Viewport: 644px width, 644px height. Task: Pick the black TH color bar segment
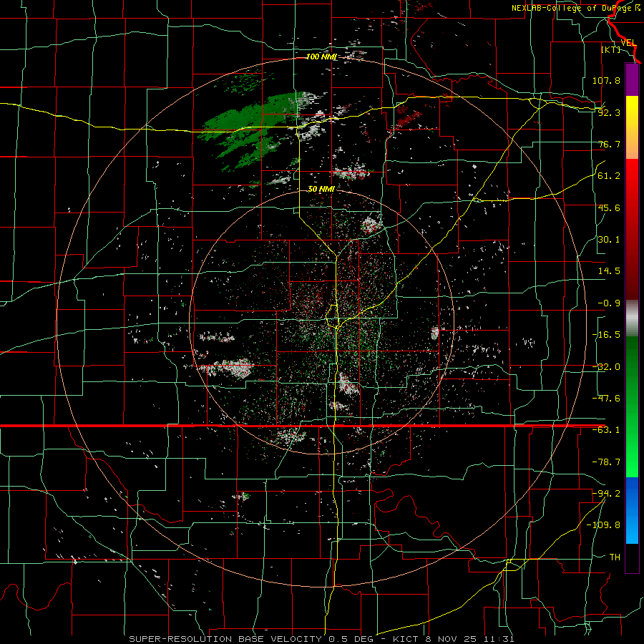pos(632,557)
